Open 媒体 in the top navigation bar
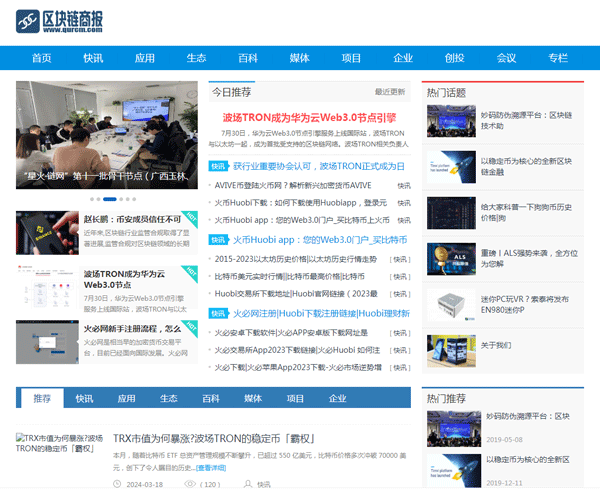600x490 pixels. click(x=300, y=58)
